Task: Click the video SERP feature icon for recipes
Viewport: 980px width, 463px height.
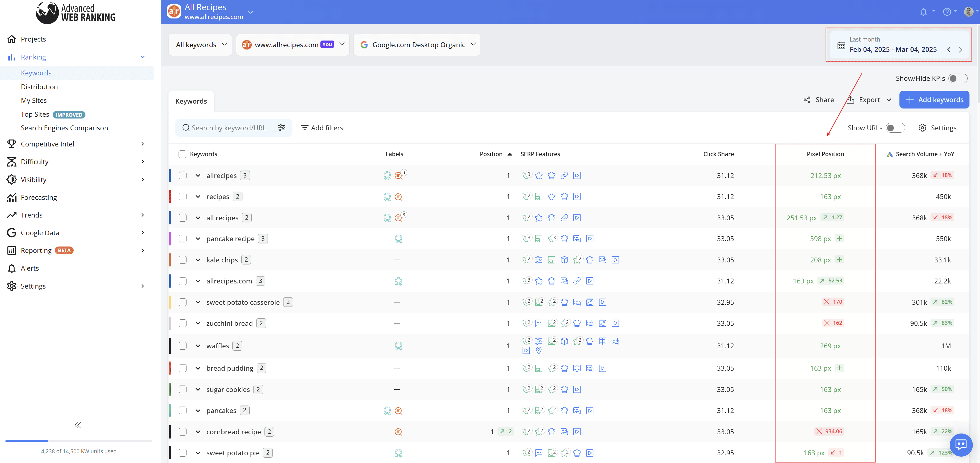Action: click(x=577, y=197)
